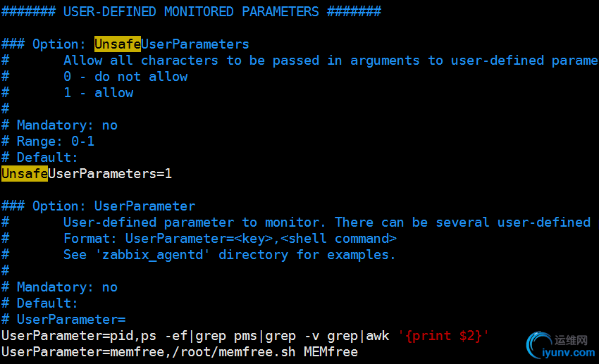Click the 'MEMfree' argument text
This screenshot has width=599, height=364.
pos(331,351)
